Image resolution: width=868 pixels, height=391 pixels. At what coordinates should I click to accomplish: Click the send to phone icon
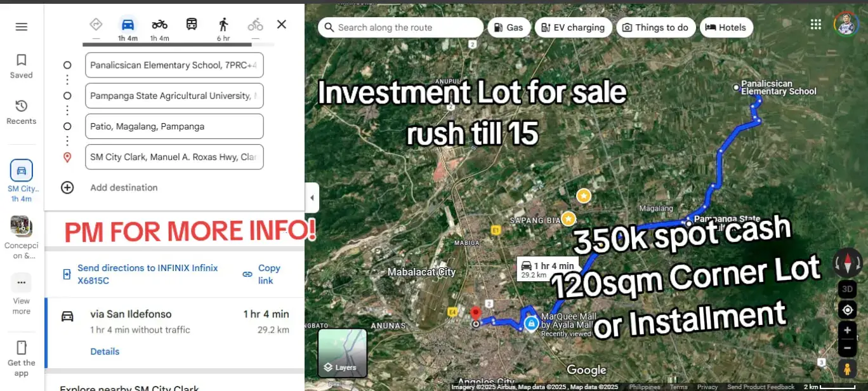coord(67,274)
